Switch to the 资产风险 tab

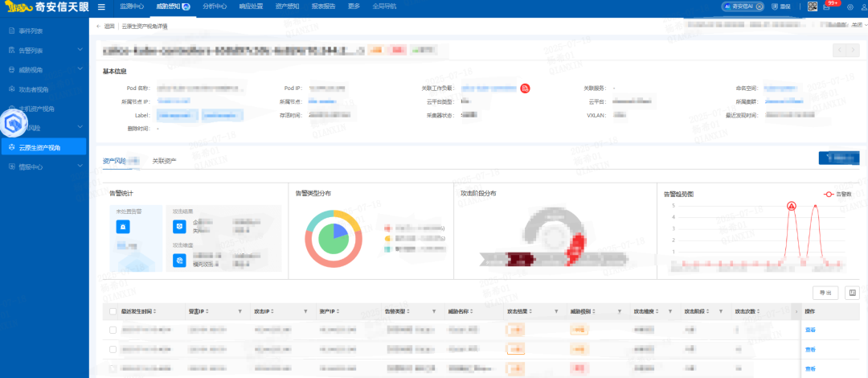(x=115, y=162)
